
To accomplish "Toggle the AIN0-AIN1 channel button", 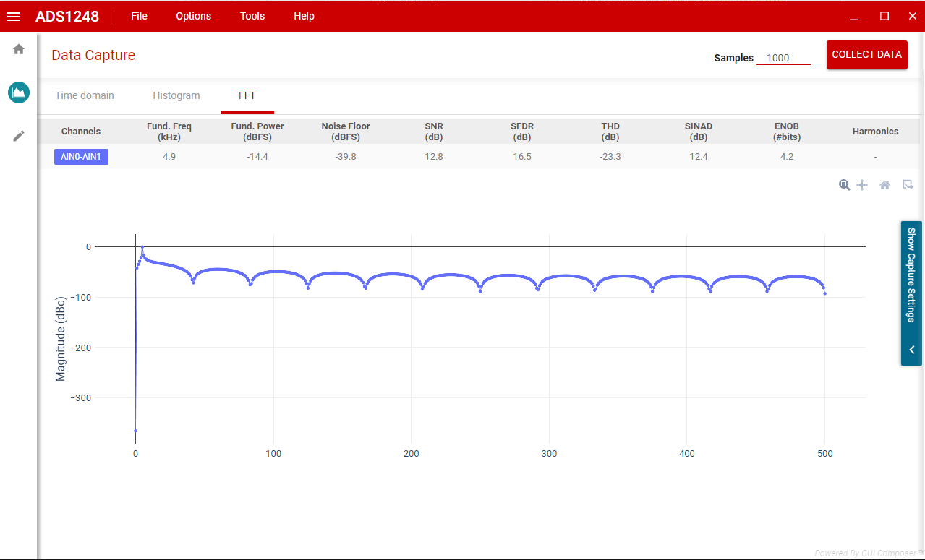I will [81, 157].
